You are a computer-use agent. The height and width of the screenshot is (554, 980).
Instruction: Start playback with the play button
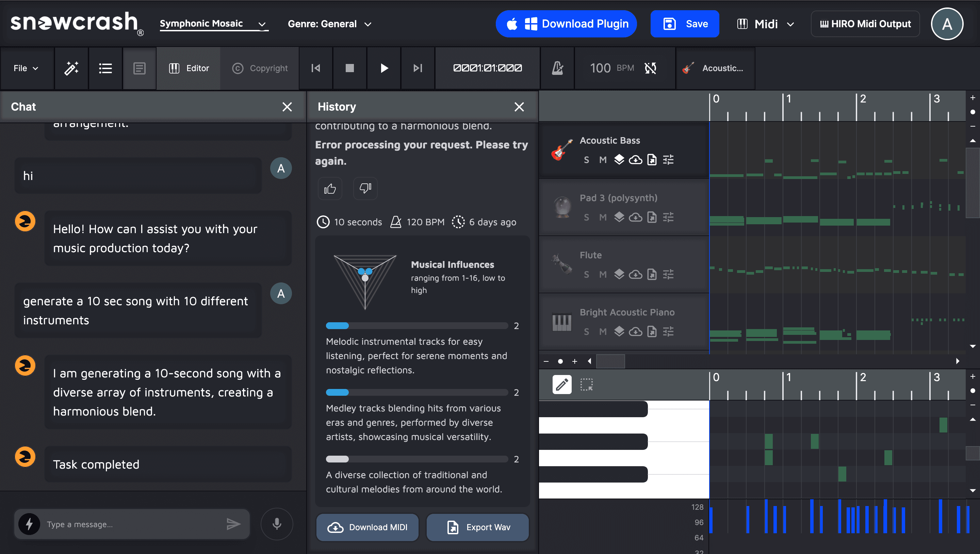pos(384,68)
